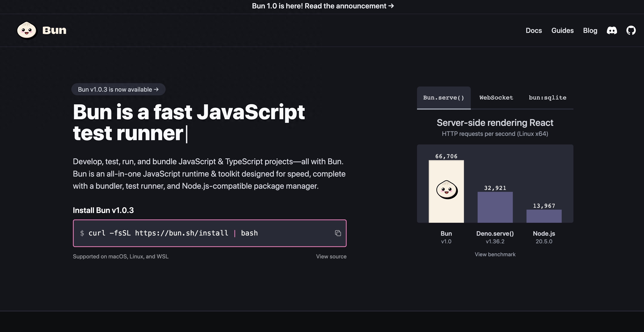Open the Bun v1.0.3 now available pill
This screenshot has width=644, height=332.
[118, 89]
